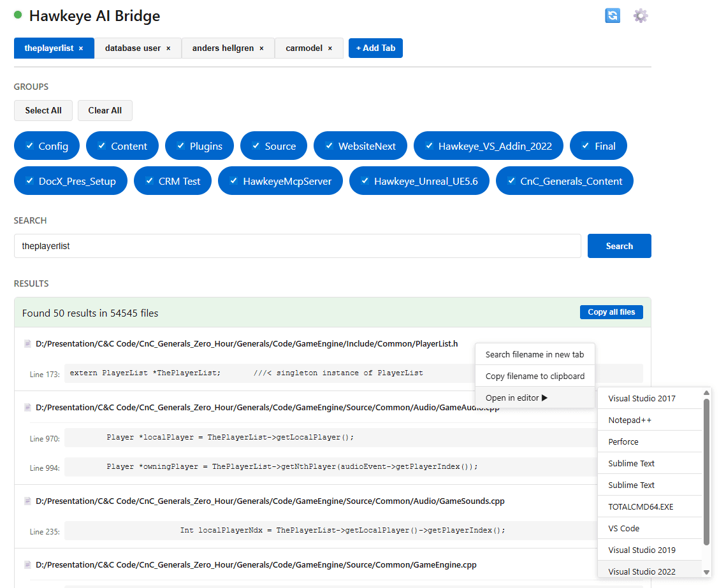
Task: Choose Search filename in new tab
Action: click(535, 355)
